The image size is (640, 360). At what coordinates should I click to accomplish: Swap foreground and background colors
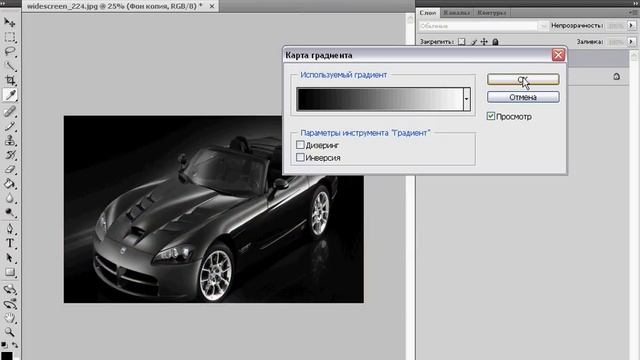pyautogui.click(x=15, y=345)
